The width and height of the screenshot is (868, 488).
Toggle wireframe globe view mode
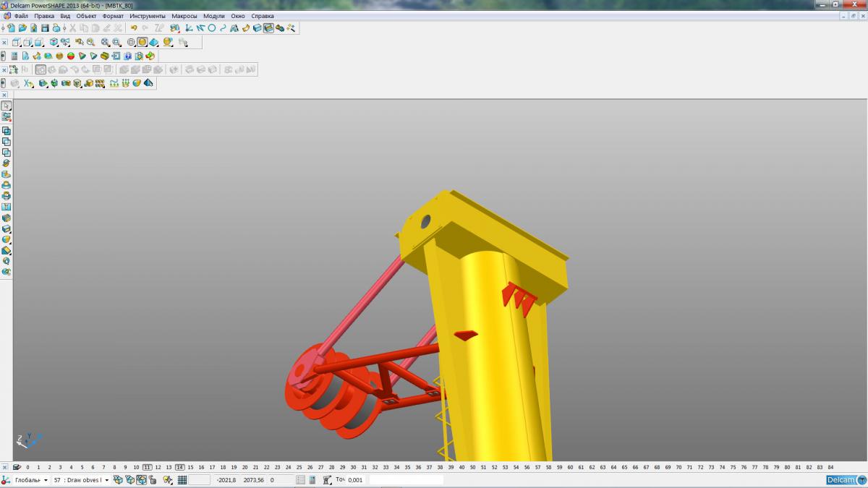(x=131, y=42)
